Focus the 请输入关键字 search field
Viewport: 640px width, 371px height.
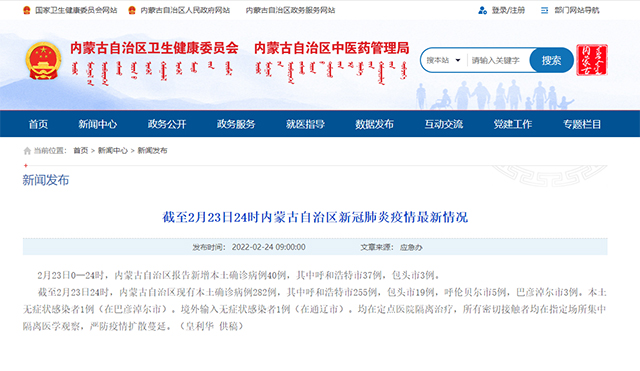click(498, 60)
